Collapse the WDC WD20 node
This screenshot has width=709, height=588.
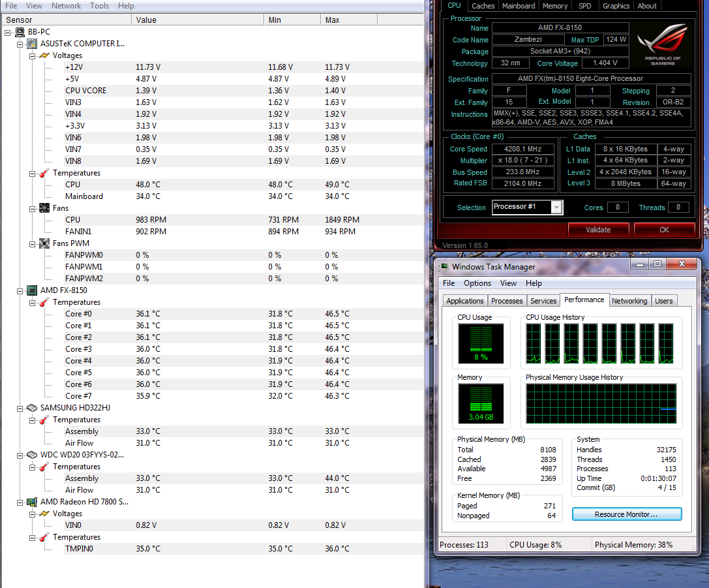(20, 456)
